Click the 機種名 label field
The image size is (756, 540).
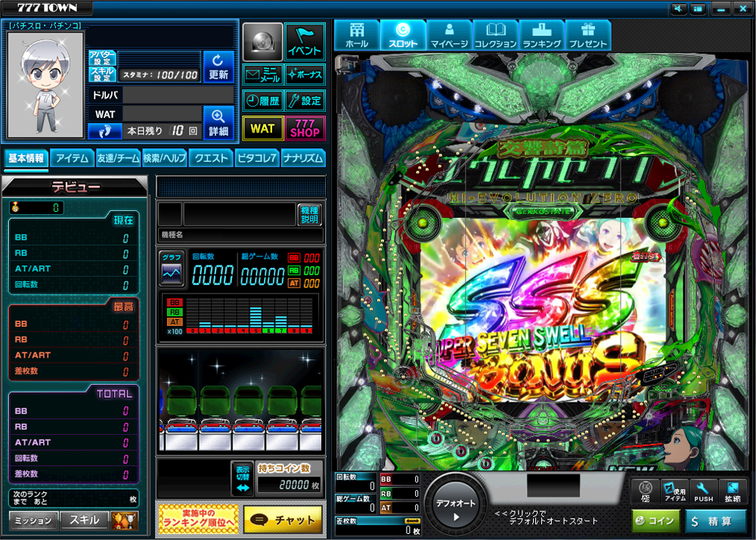(x=240, y=234)
